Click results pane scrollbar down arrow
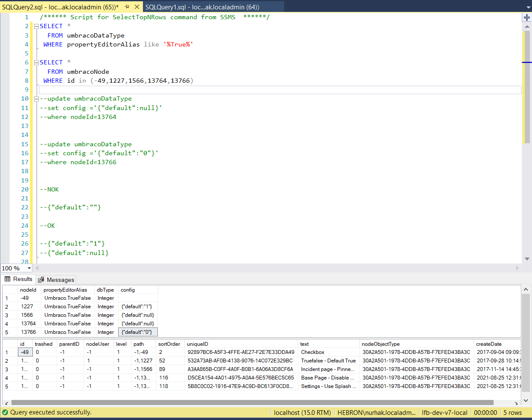Viewport: 532px width, 420px height. coord(526,400)
